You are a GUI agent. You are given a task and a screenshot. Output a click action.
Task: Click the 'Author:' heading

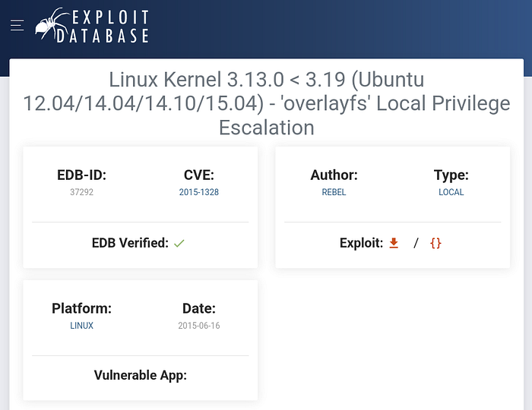click(334, 175)
